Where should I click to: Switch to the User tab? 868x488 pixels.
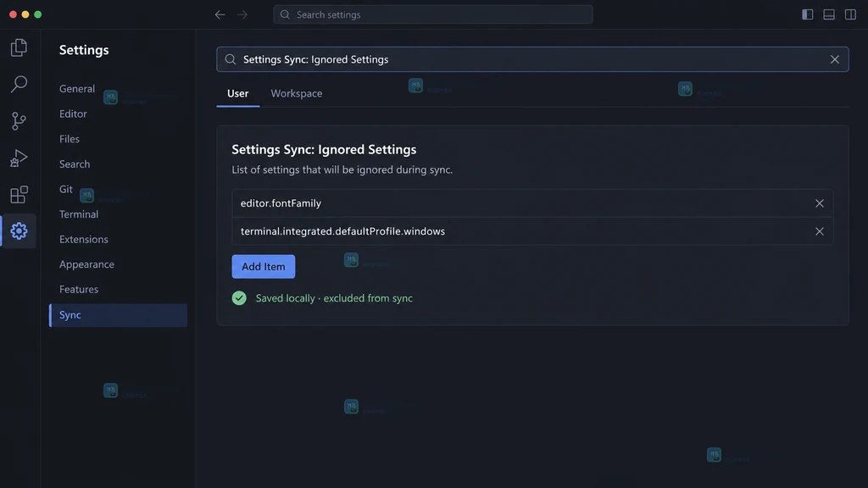click(x=238, y=93)
